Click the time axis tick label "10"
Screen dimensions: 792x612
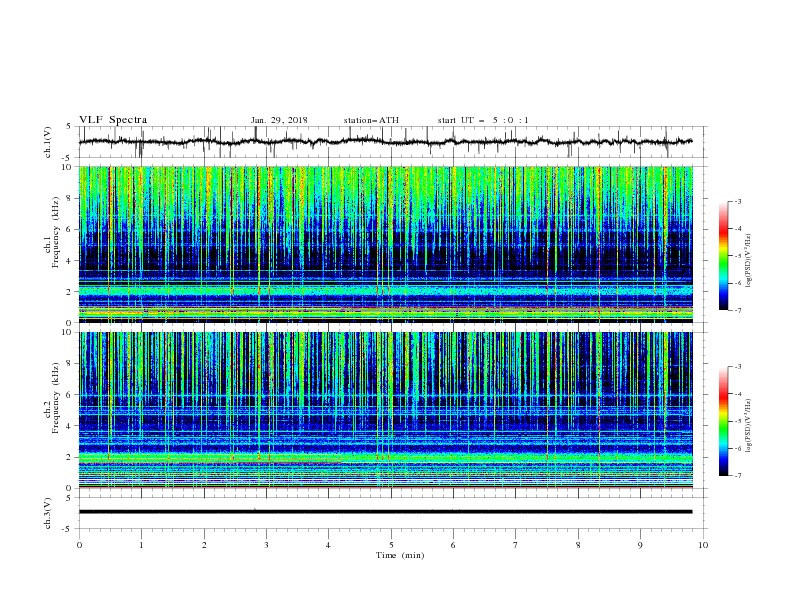click(703, 545)
